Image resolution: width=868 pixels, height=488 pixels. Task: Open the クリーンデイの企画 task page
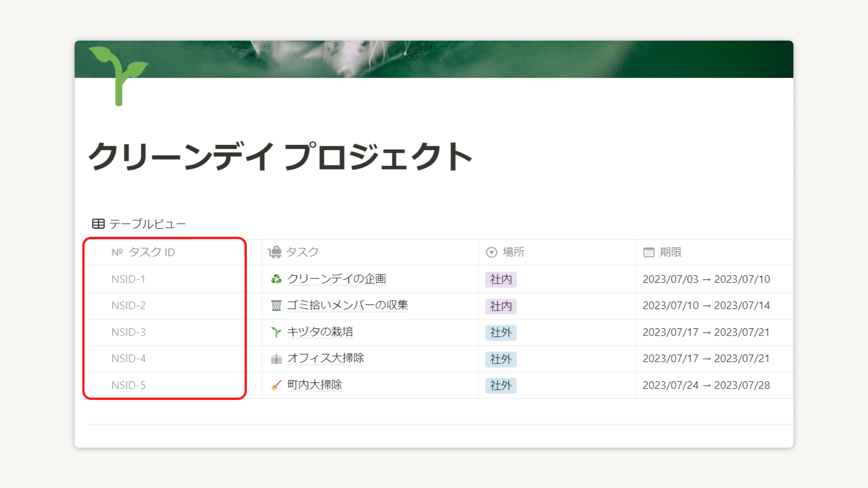tap(336, 279)
